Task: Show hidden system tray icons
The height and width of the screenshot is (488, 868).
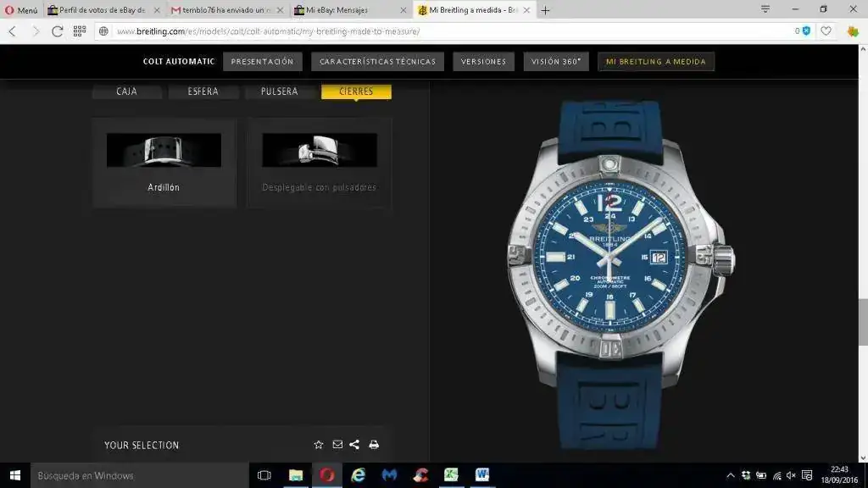Action: click(x=731, y=475)
